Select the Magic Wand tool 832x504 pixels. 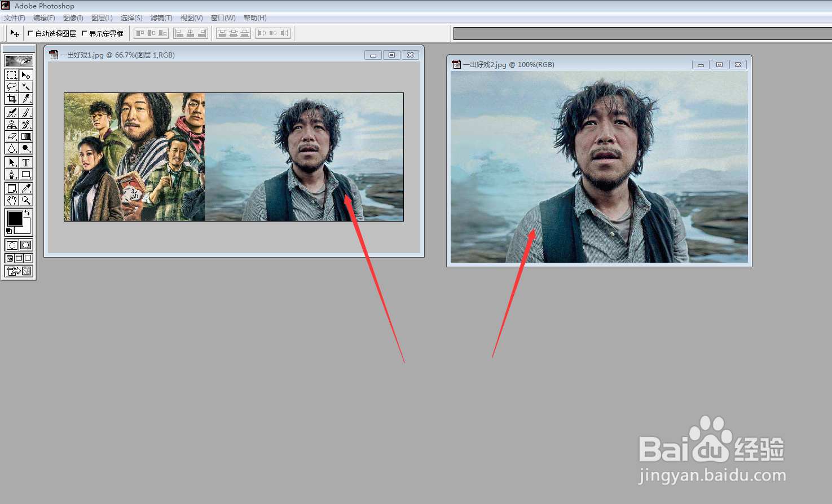[26, 87]
